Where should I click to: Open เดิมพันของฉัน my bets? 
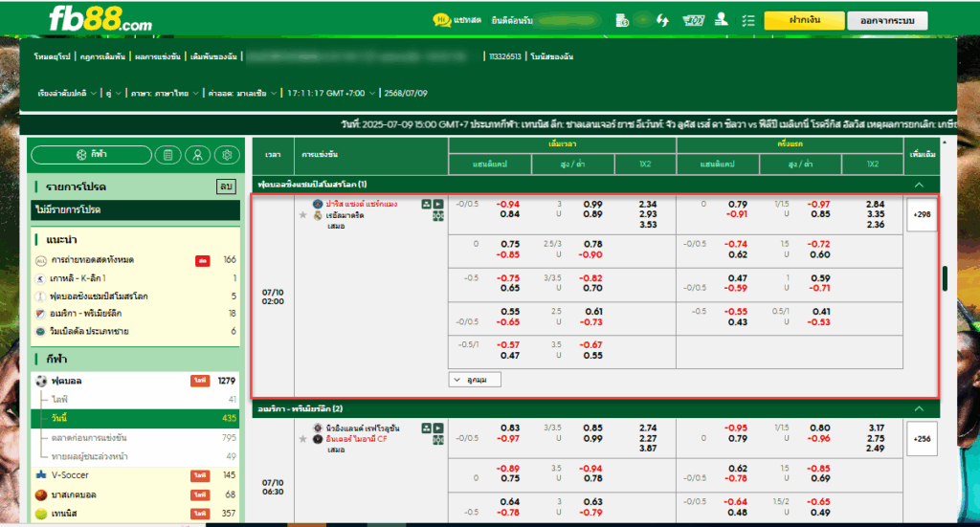tap(213, 56)
